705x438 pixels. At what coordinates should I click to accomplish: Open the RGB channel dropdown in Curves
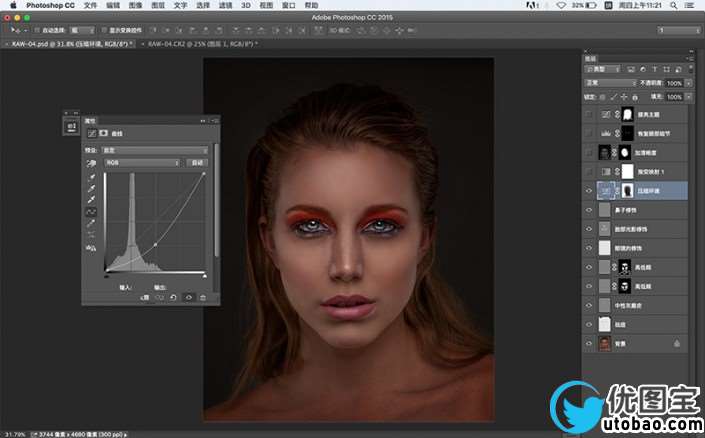pyautogui.click(x=141, y=162)
